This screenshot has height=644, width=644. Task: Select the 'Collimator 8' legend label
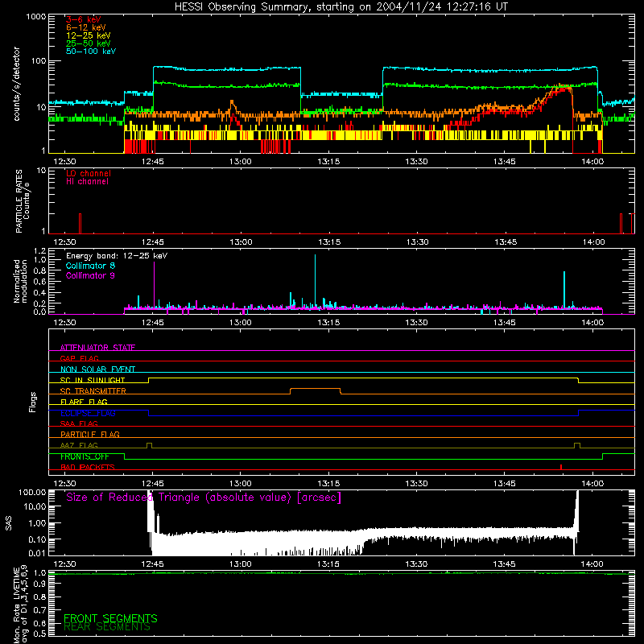(90, 266)
